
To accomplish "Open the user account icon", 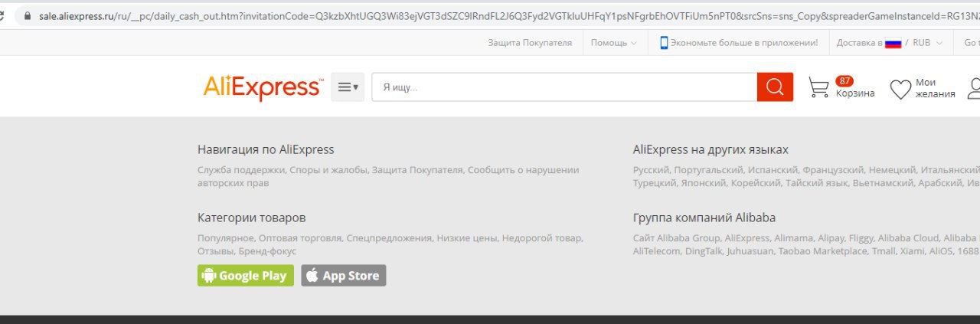I will click(974, 88).
